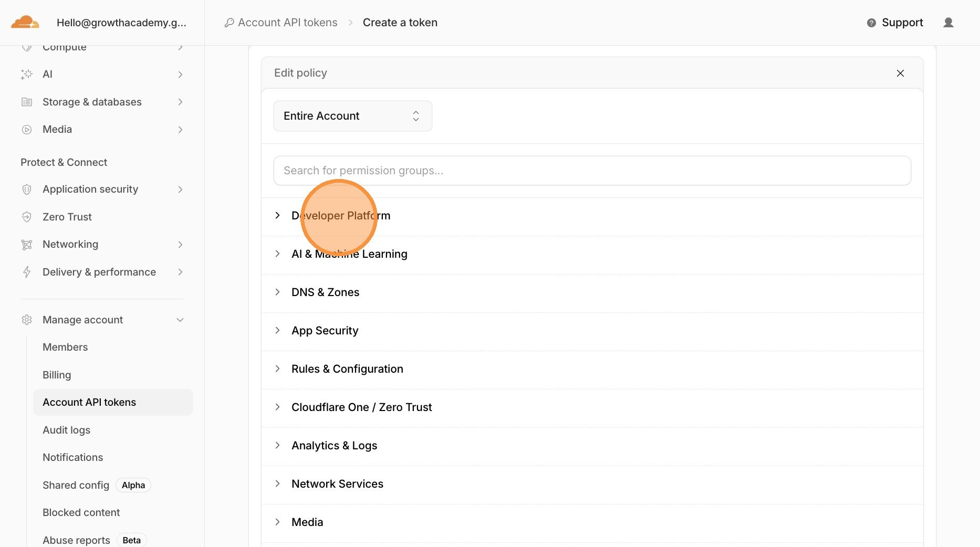The image size is (980, 547).
Task: Open the Members page
Action: (x=65, y=347)
